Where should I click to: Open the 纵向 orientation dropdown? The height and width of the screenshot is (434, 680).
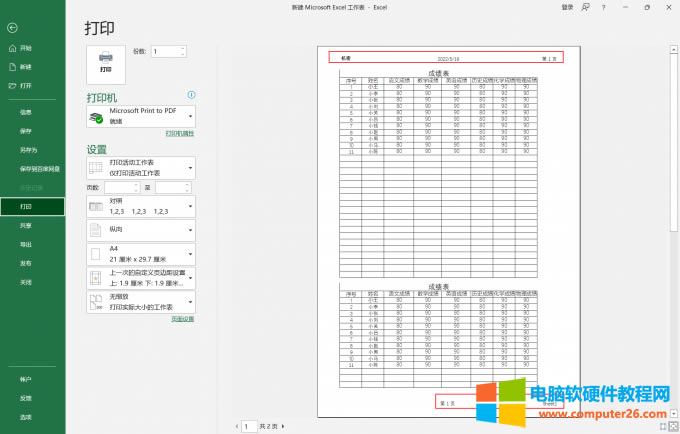(x=140, y=229)
